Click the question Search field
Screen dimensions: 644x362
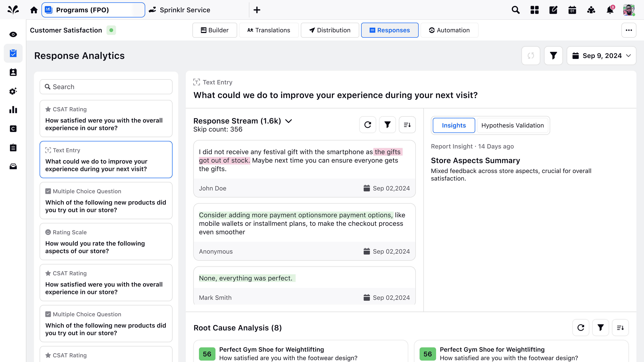[x=106, y=87]
